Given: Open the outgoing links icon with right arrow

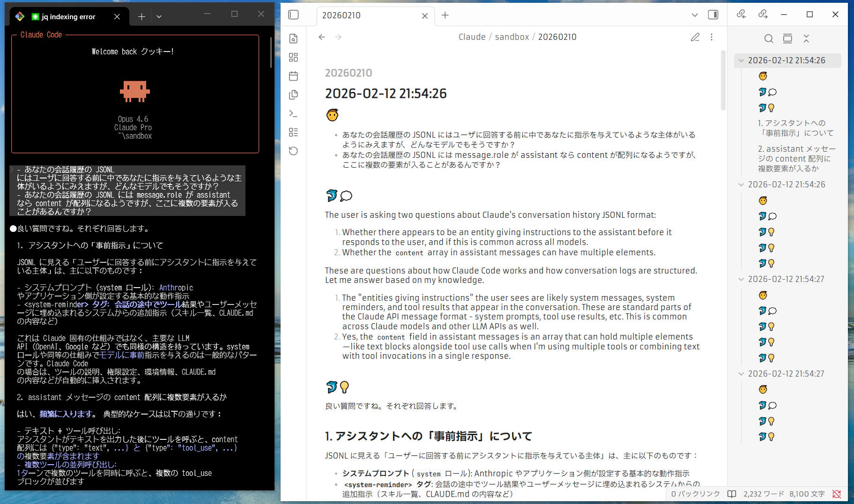Looking at the screenshot, I should [x=763, y=15].
